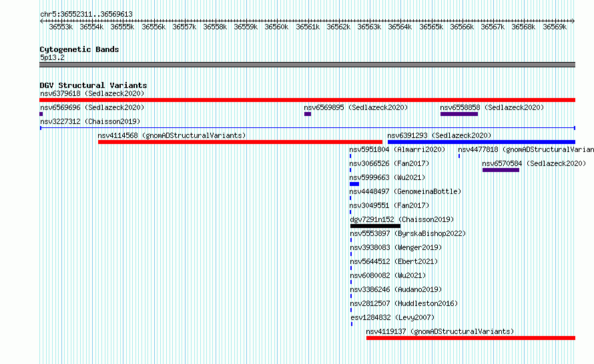
Task: Select purple bar under nsv6569895
Action: pyautogui.click(x=308, y=114)
